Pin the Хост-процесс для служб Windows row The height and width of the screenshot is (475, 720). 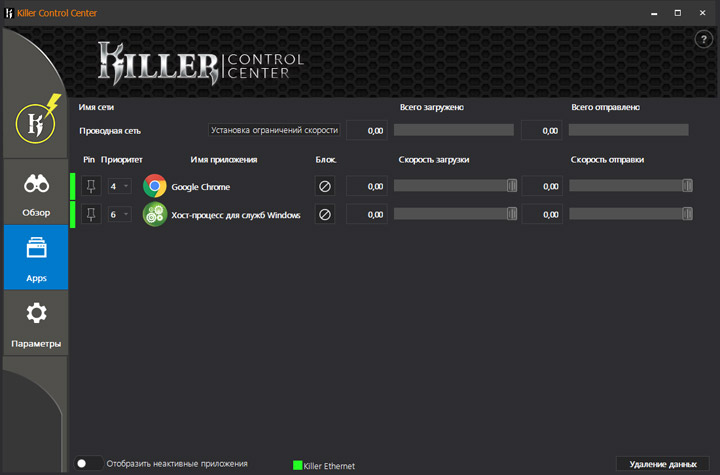(x=91, y=214)
